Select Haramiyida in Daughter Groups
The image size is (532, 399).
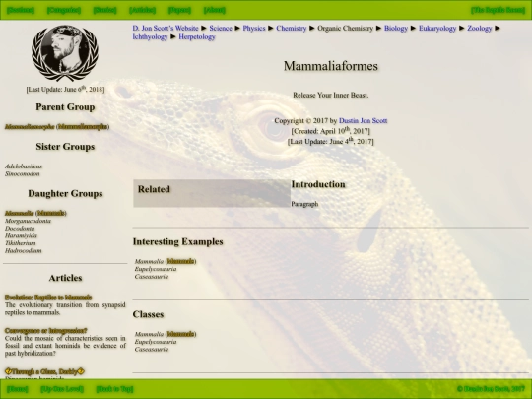click(x=21, y=235)
